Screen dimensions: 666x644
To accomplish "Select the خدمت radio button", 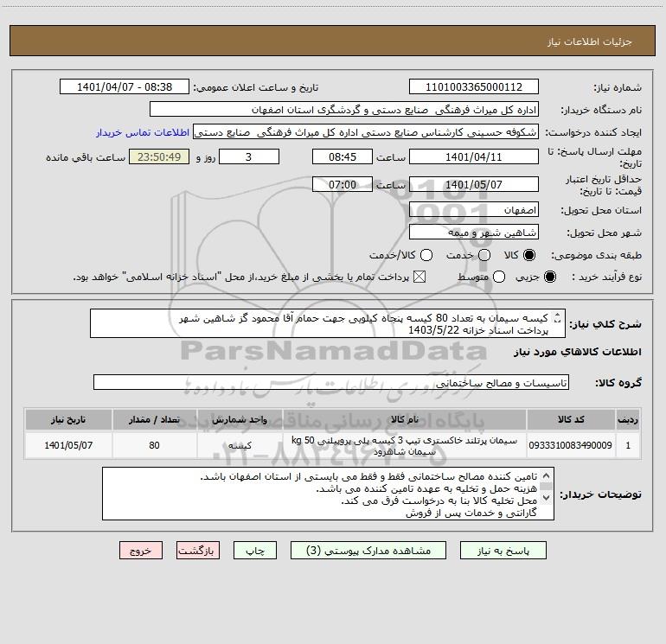I will point(484,255).
